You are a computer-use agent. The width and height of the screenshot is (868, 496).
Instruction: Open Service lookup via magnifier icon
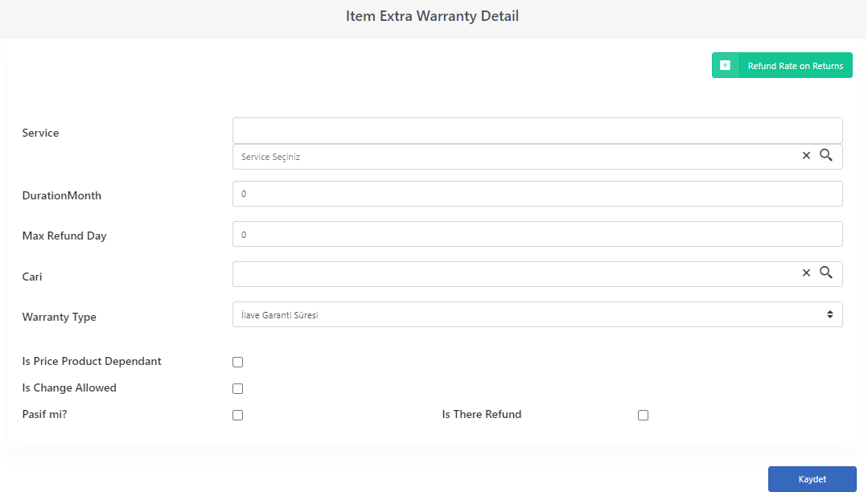[x=826, y=155]
